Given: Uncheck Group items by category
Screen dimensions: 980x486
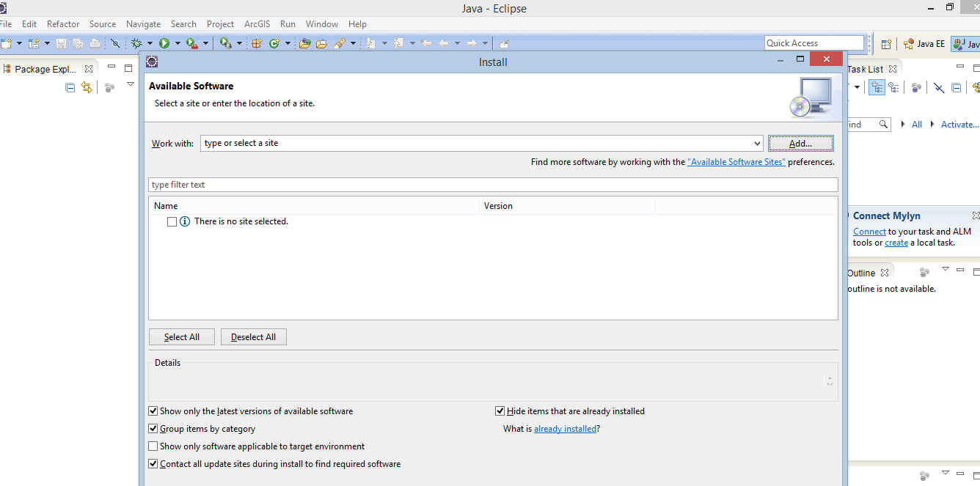Looking at the screenshot, I should tap(153, 429).
